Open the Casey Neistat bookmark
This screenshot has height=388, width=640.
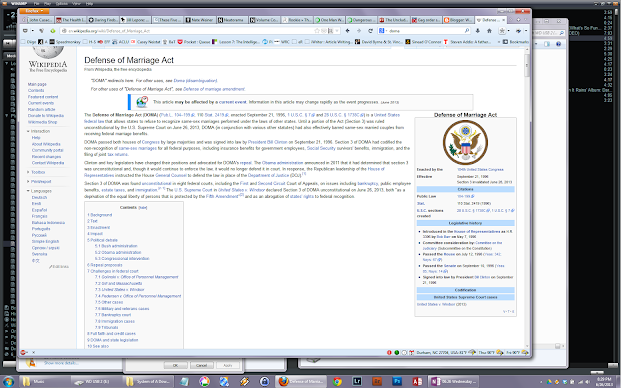[x=146, y=42]
